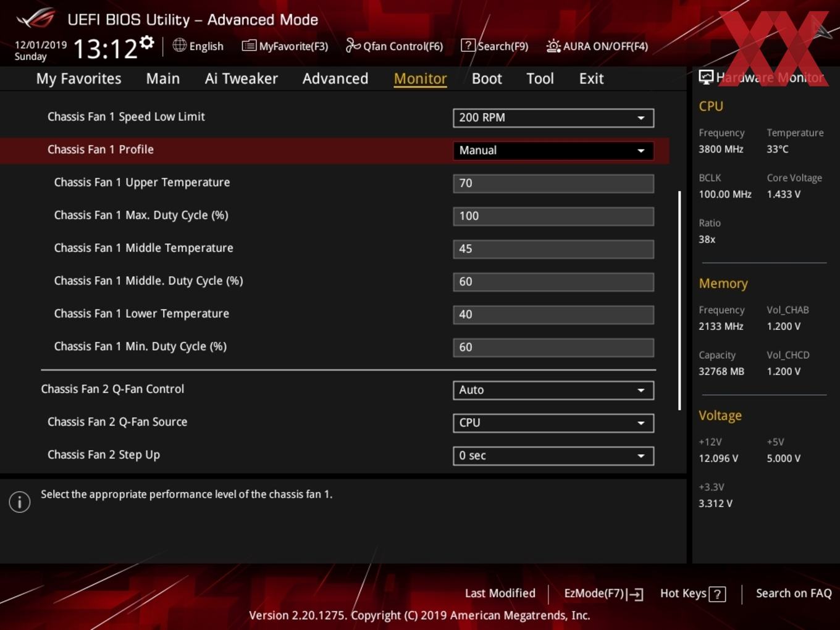This screenshot has width=840, height=630.
Task: Open the Exit tab
Action: (x=591, y=78)
